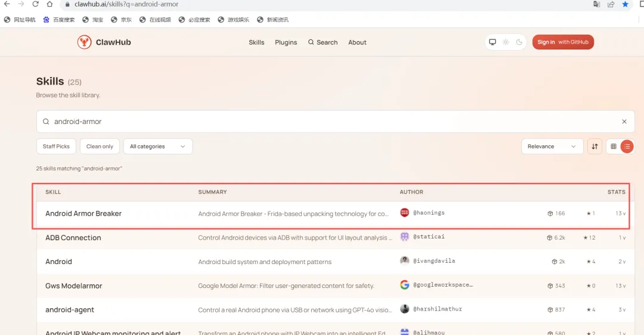This screenshot has width=644, height=335.
Task: Share page via address bar share icon
Action: click(611, 4)
